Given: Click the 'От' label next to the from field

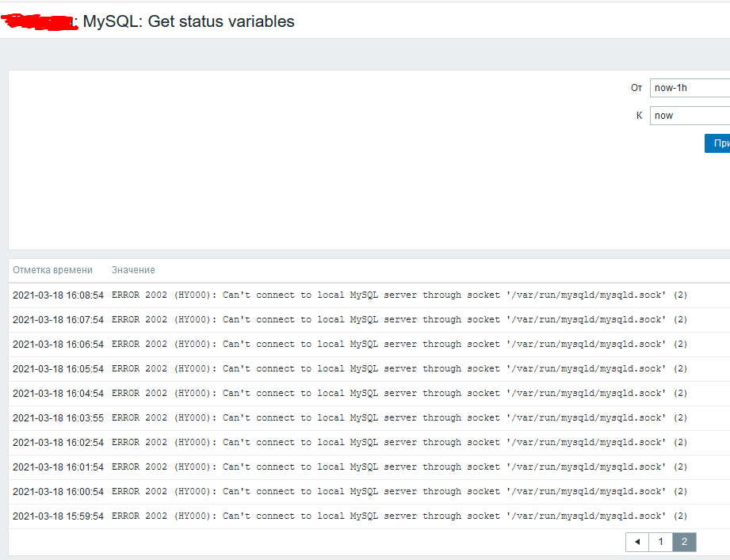Looking at the screenshot, I should click(636, 88).
